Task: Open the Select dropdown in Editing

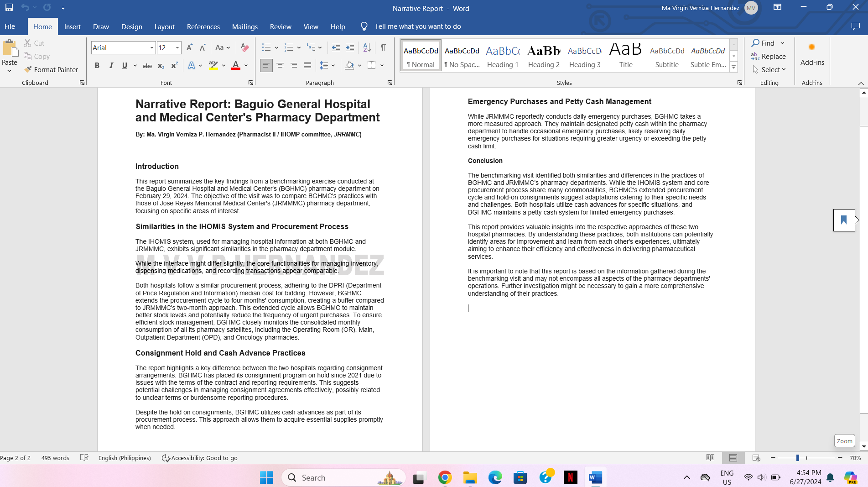Action: 769,69
